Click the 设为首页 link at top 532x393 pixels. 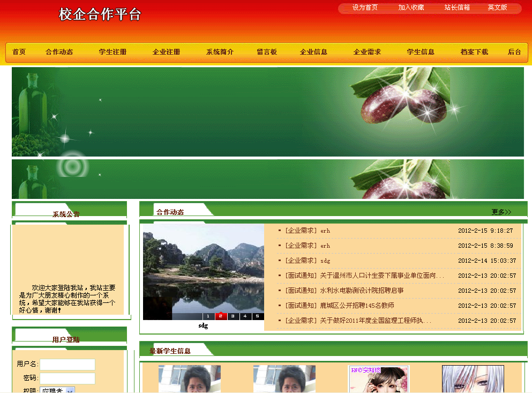[365, 8]
